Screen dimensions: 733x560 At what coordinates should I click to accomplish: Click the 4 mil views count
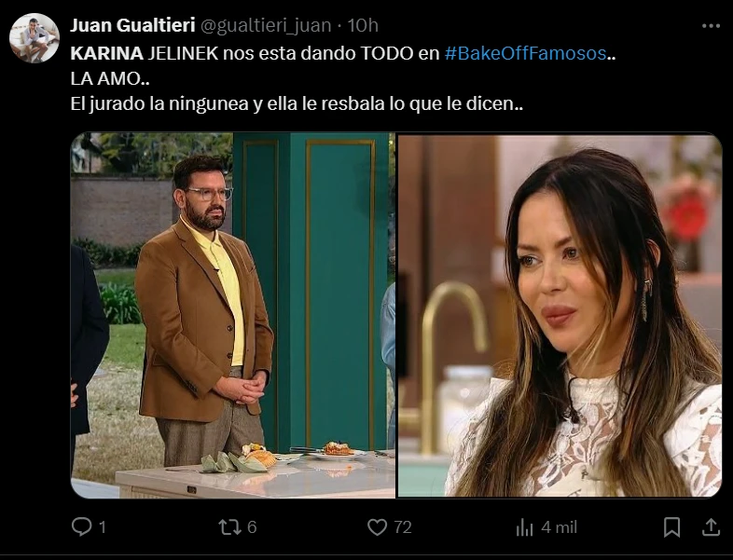coord(560,527)
